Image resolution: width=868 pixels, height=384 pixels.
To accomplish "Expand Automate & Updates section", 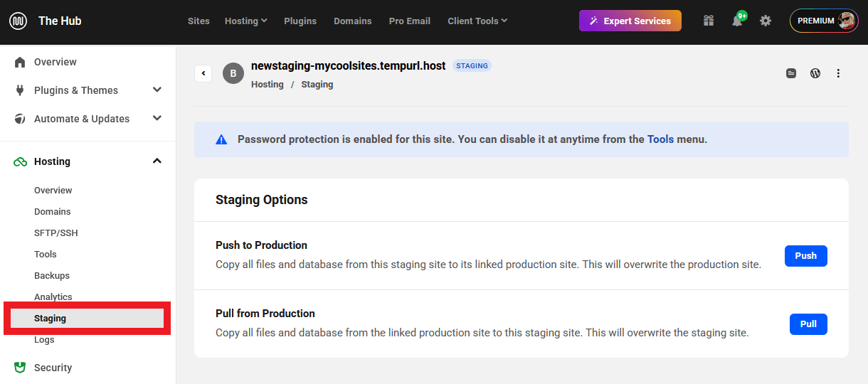I will pos(157,119).
